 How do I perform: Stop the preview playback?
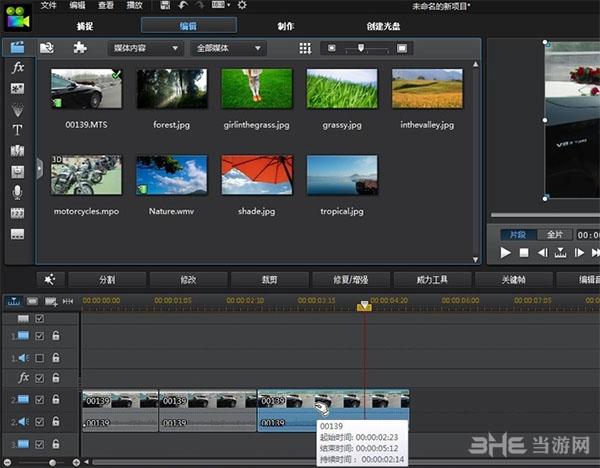(524, 253)
